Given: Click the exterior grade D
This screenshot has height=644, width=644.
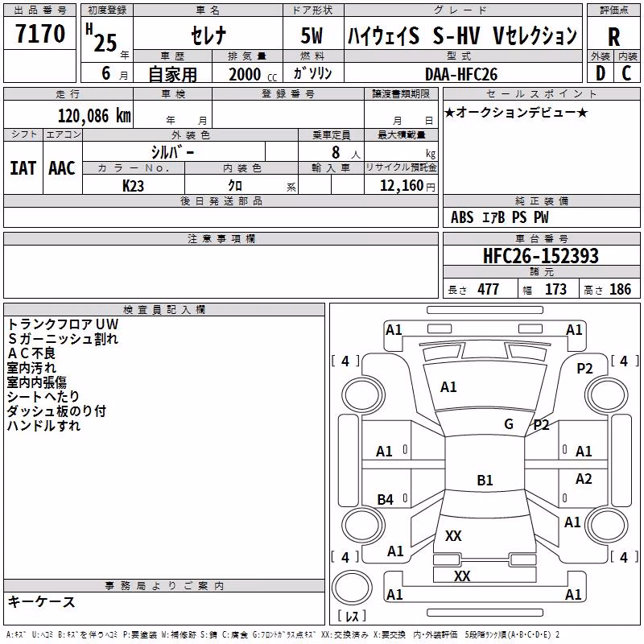Looking at the screenshot, I should (x=601, y=73).
